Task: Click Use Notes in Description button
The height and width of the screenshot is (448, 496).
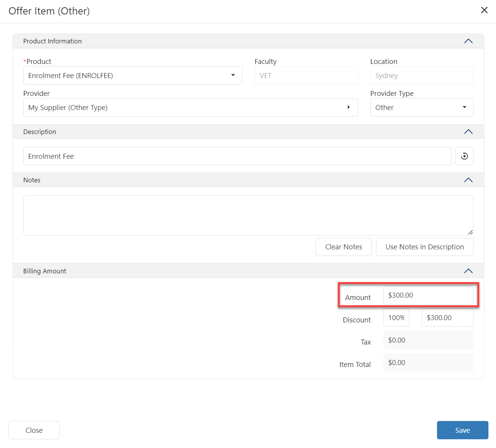Action: click(424, 247)
